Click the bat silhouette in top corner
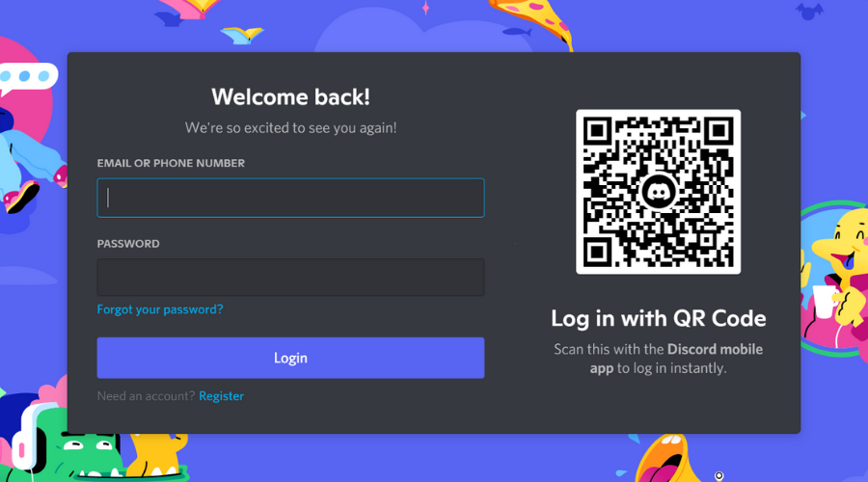The height and width of the screenshot is (482, 868). pos(809,11)
